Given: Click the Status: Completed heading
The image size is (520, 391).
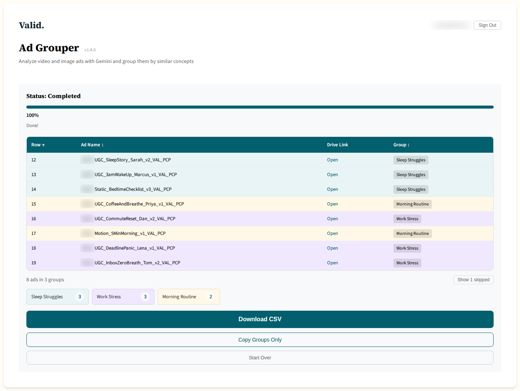Looking at the screenshot, I should tap(53, 96).
